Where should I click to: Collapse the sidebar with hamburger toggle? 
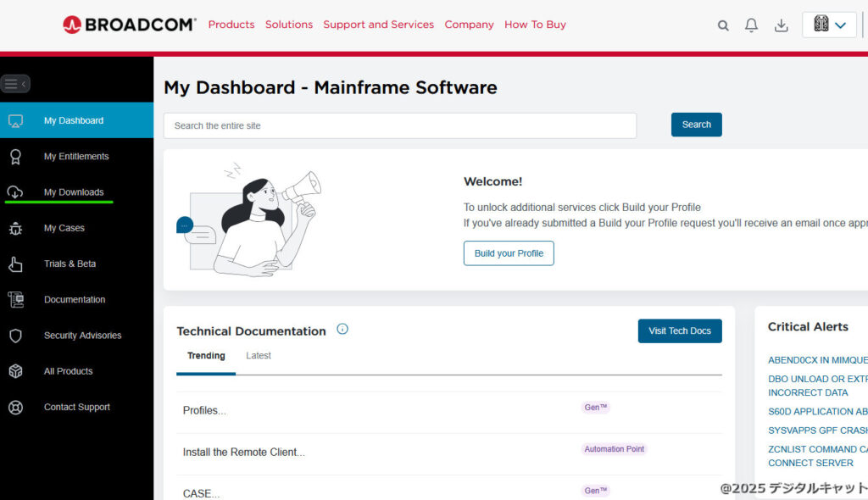[15, 84]
